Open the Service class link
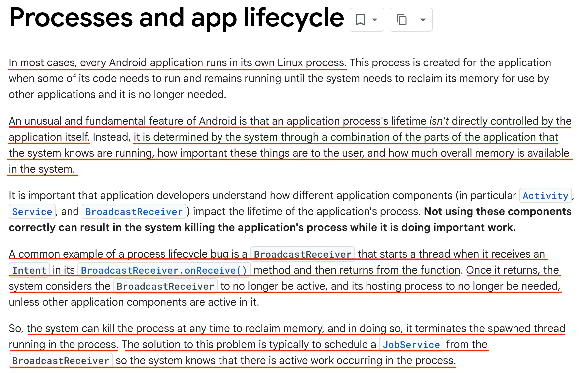 32,212
